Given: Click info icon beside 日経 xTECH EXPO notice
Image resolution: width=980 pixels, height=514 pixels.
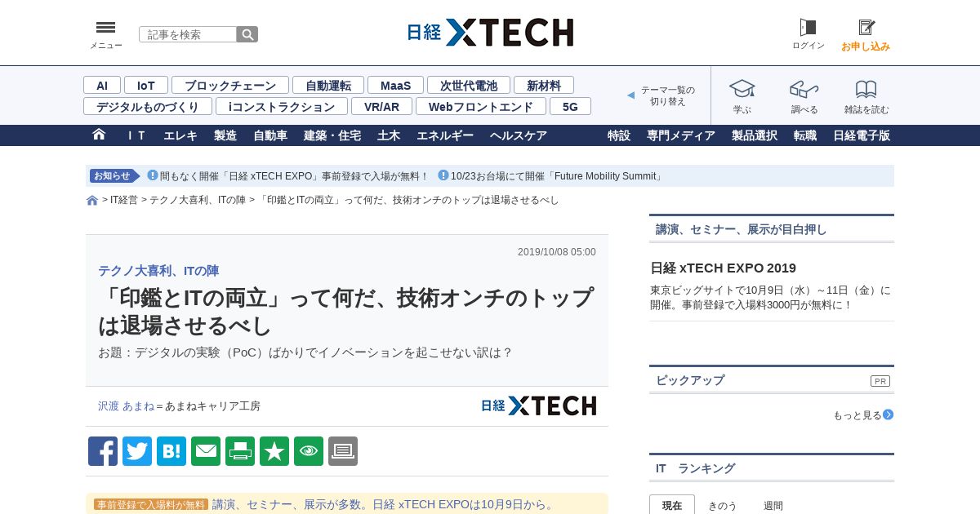Looking at the screenshot, I should 153,175.
